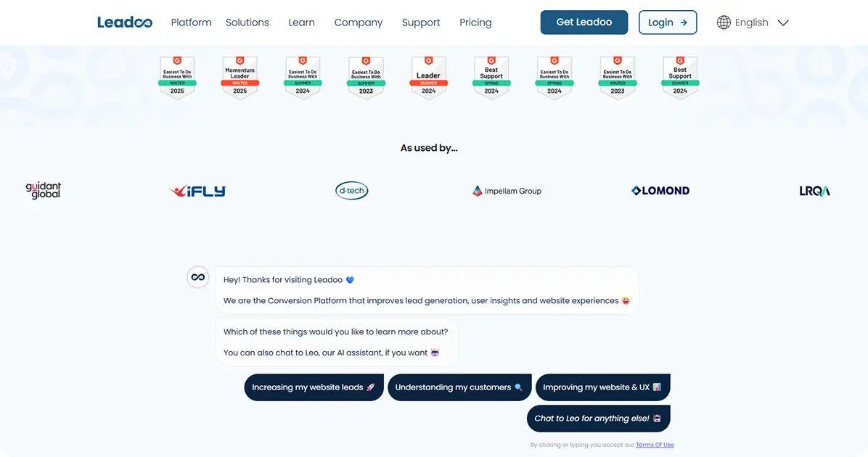
Task: Click the iFLY company logo
Action: tap(198, 191)
